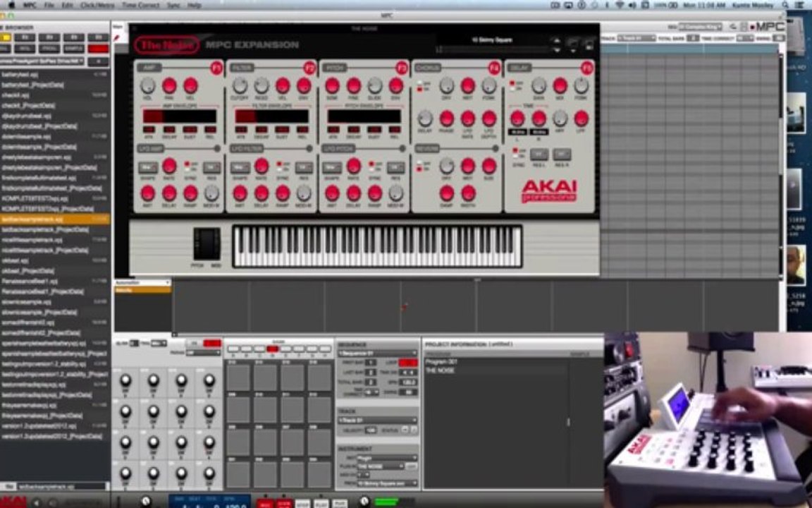Open LFO AMP SHAPE selector
812x508 pixels.
click(x=148, y=167)
